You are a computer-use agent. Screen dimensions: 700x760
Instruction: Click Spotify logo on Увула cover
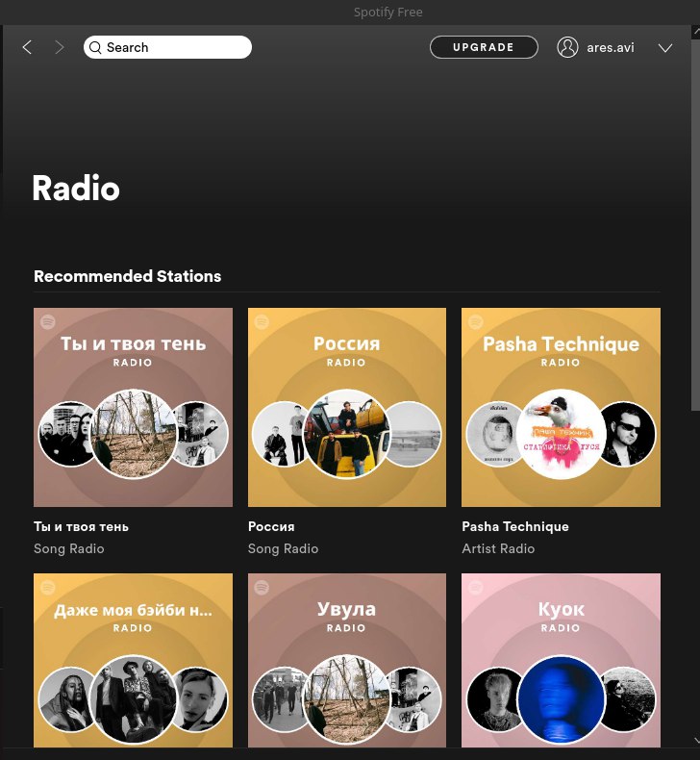tap(262, 588)
